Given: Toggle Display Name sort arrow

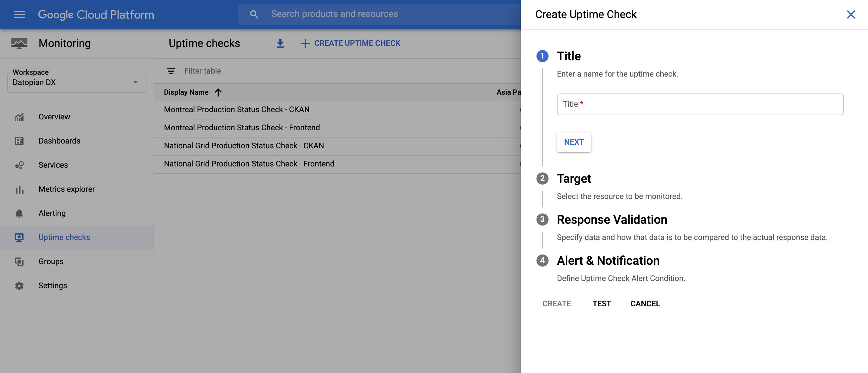Looking at the screenshot, I should pos(218,92).
